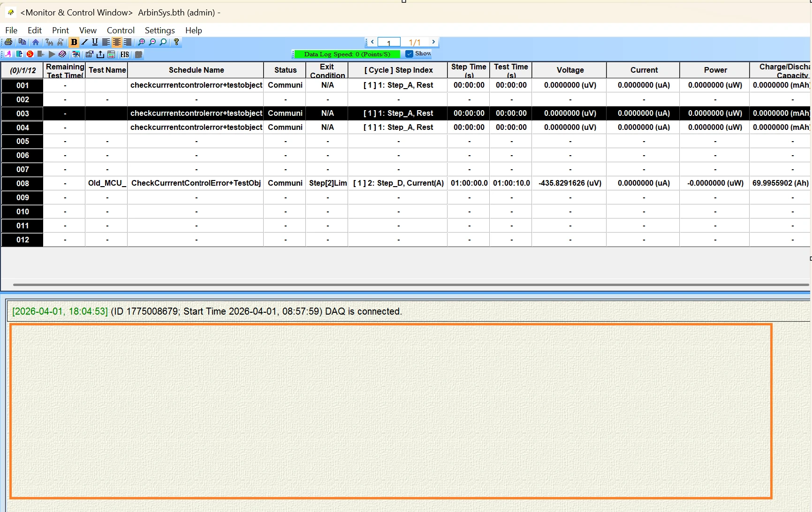Open the Home view icon
812x512 pixels.
[x=36, y=42]
